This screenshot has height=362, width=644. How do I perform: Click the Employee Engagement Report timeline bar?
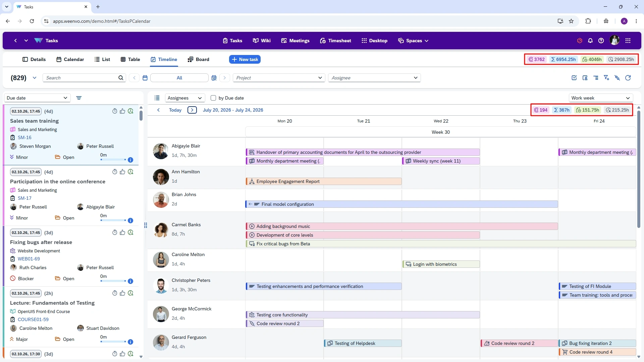(324, 181)
